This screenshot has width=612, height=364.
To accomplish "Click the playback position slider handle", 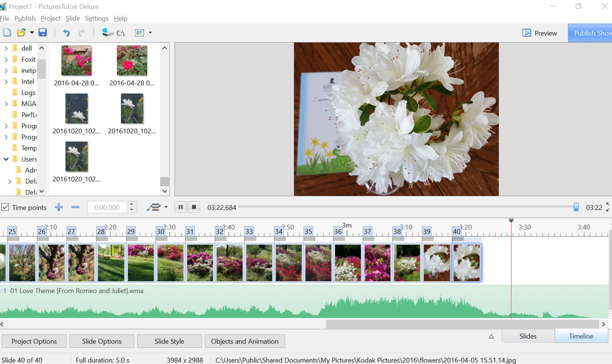I will pos(576,207).
